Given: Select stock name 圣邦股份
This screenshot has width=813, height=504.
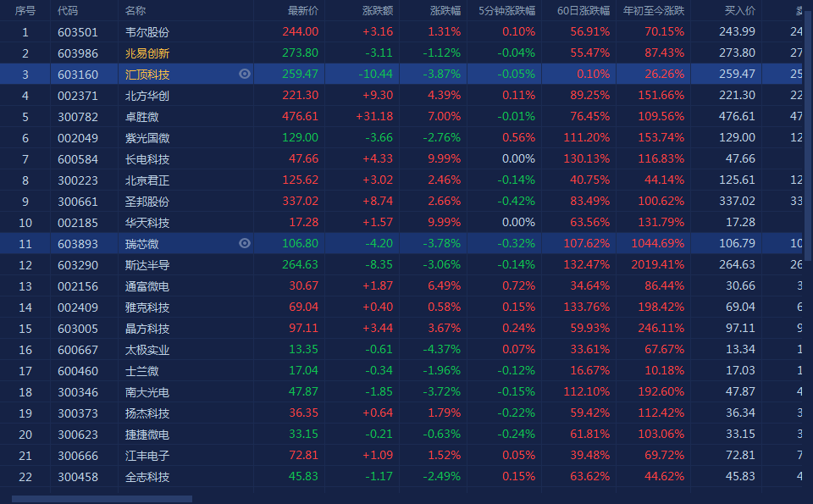Looking at the screenshot, I should 147,202.
